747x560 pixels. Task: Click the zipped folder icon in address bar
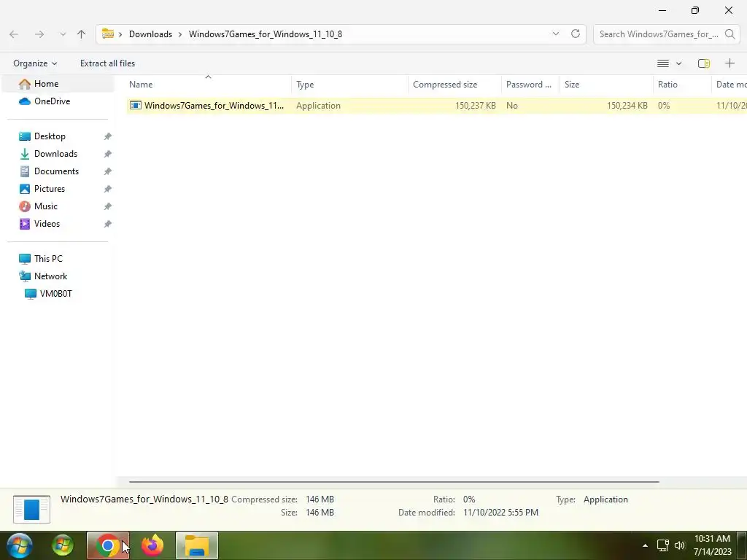[108, 34]
